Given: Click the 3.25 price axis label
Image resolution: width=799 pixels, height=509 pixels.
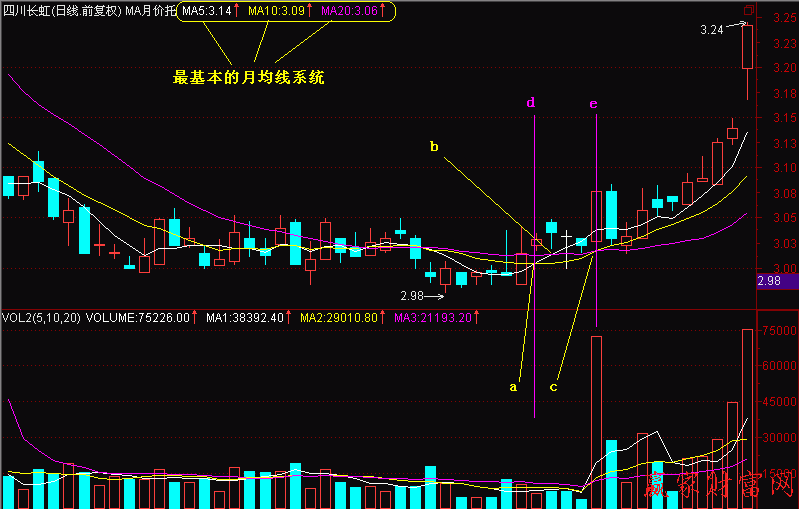Looking at the screenshot, I should (785, 18).
